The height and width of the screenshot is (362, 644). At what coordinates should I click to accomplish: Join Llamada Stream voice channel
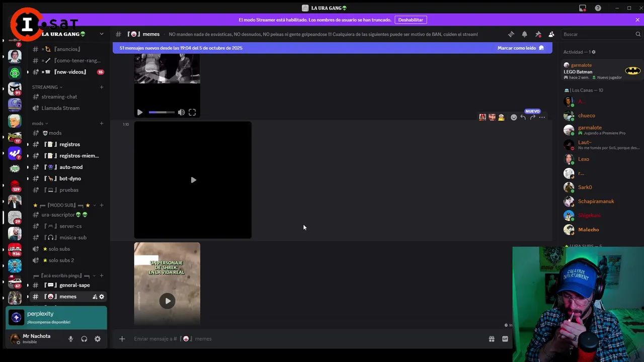tap(68, 108)
